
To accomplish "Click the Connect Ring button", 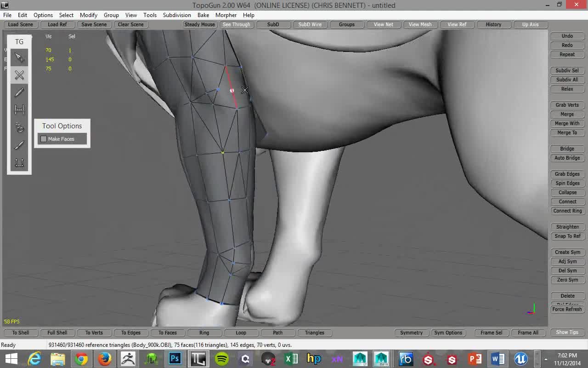I will pyautogui.click(x=567, y=211).
